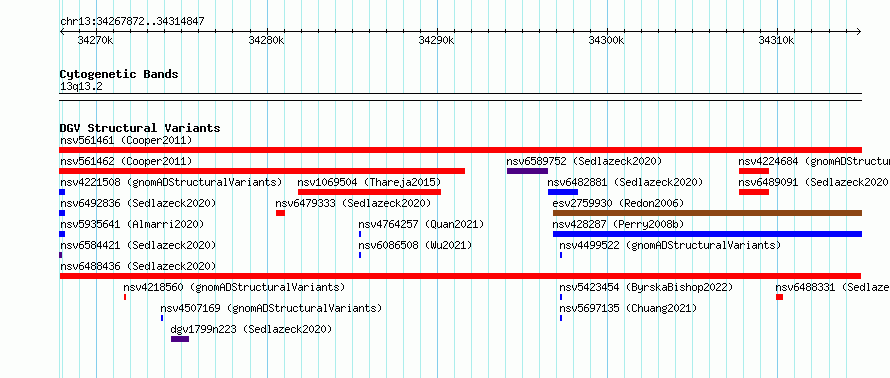890x378 pixels.
Task: Select the red bar under nsv561461
Action: click(460, 150)
